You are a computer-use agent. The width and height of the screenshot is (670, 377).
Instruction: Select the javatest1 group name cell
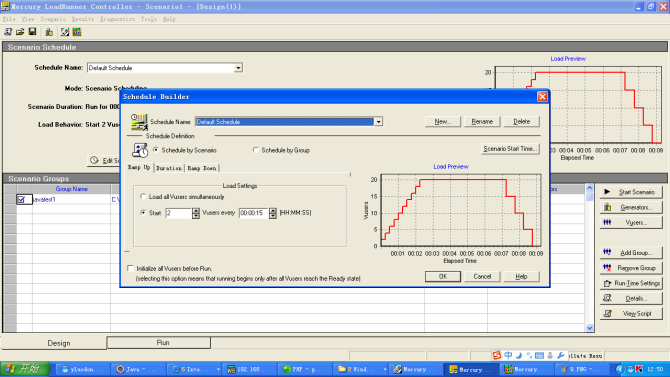(71, 200)
